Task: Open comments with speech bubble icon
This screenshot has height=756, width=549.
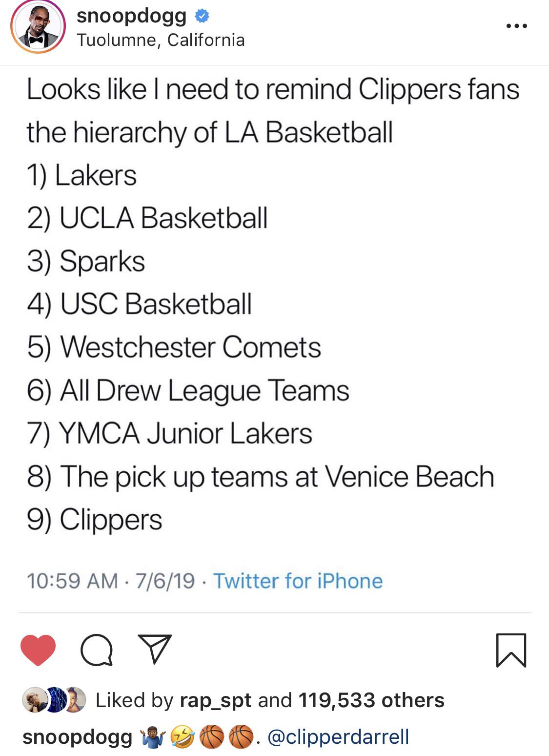Action: [97, 650]
